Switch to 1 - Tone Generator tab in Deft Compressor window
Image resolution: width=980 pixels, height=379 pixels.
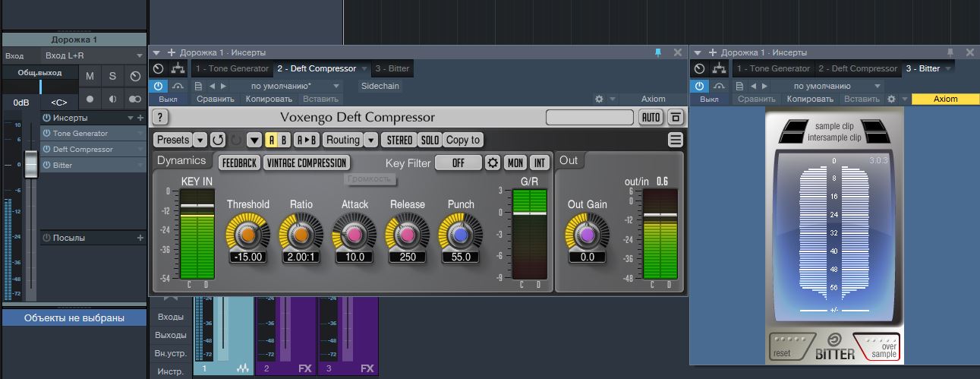232,68
